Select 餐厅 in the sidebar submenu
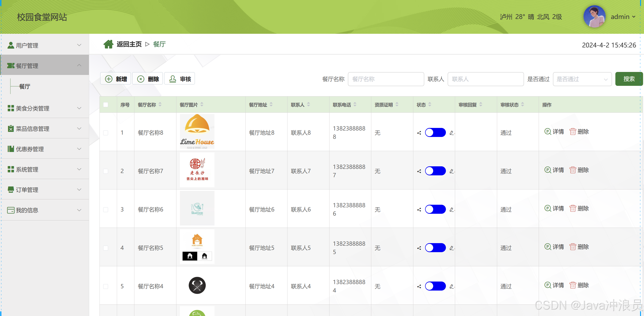 coord(24,87)
